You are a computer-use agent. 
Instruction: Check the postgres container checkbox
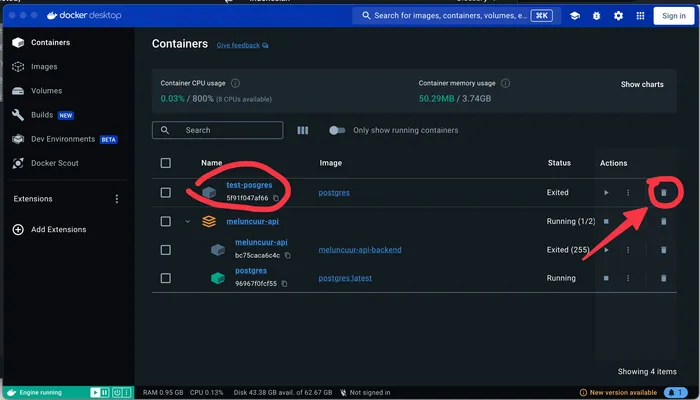[166, 278]
